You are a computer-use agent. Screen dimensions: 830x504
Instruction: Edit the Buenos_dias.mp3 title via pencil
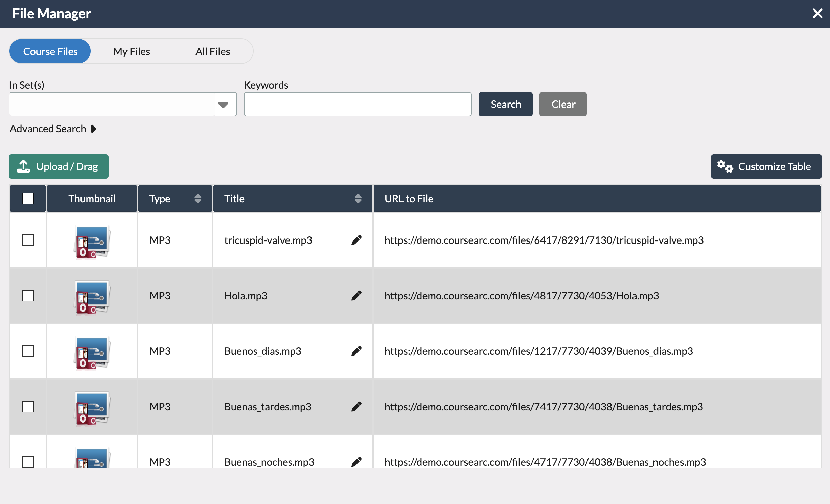point(356,351)
